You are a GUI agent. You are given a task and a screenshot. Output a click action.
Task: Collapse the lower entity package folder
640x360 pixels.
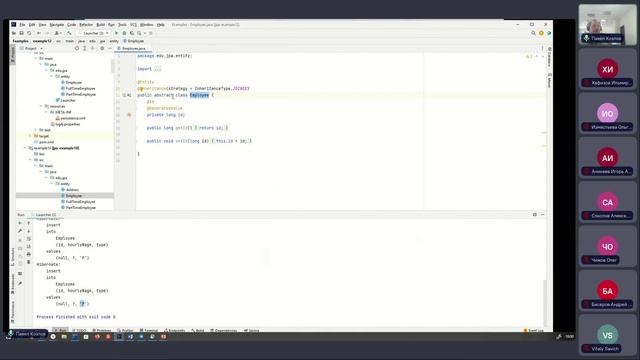point(52,184)
